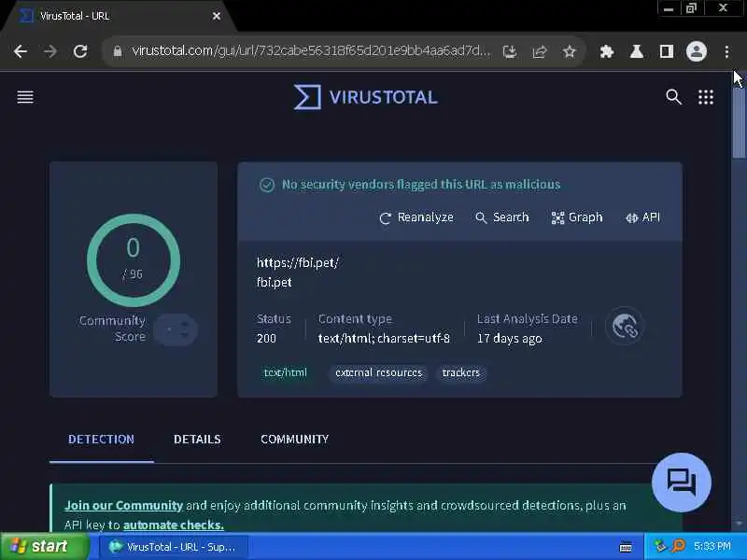Click the external resources tag
The image size is (747, 560).
(x=379, y=372)
